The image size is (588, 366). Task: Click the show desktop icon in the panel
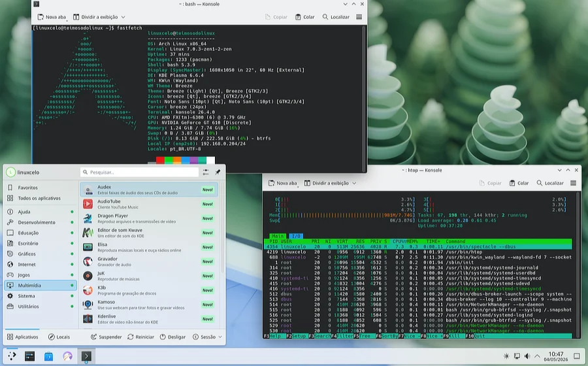[577, 356]
